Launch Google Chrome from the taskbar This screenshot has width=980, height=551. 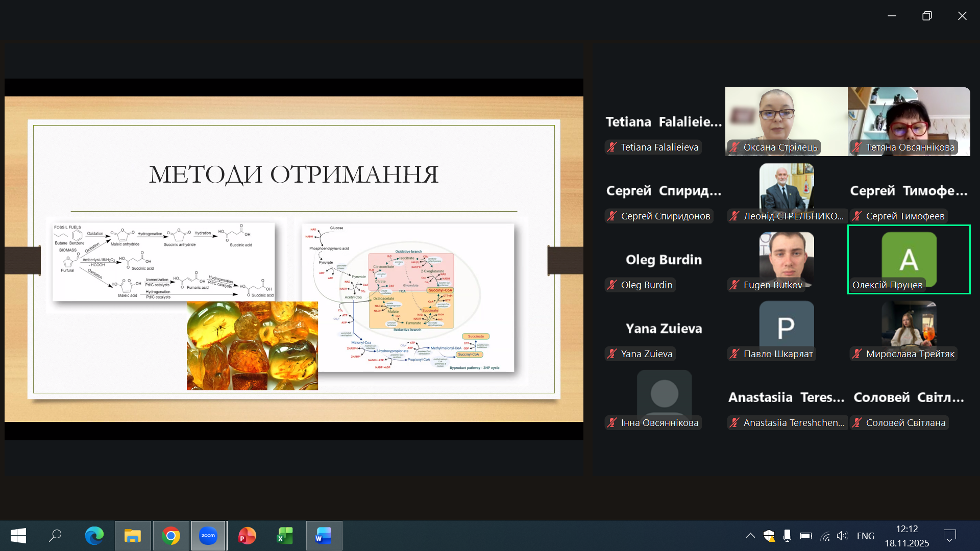pyautogui.click(x=171, y=536)
